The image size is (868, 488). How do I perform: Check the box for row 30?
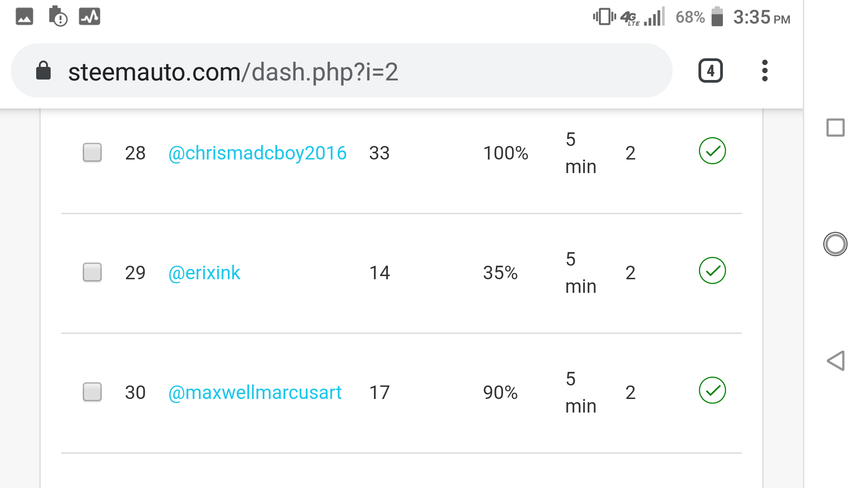[x=92, y=392]
